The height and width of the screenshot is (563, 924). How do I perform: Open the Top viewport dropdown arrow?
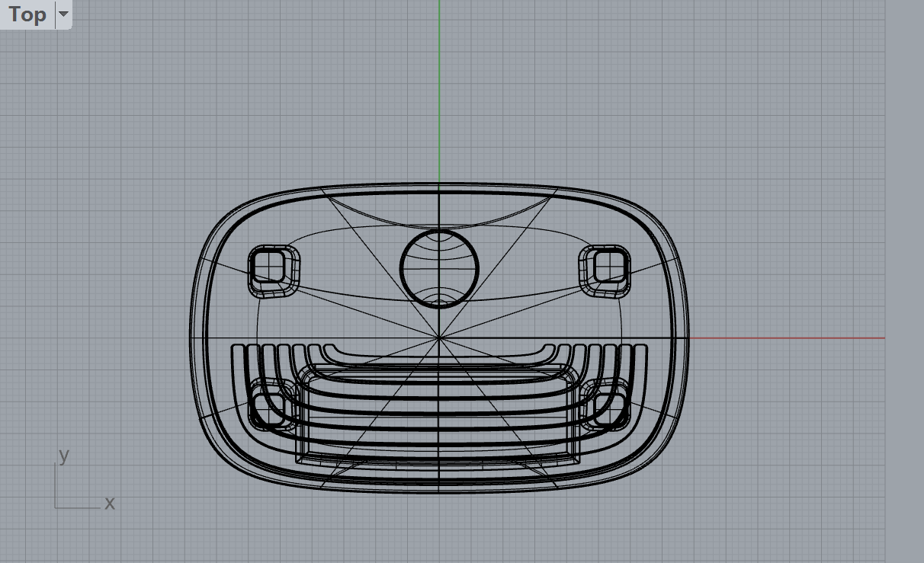(63, 14)
